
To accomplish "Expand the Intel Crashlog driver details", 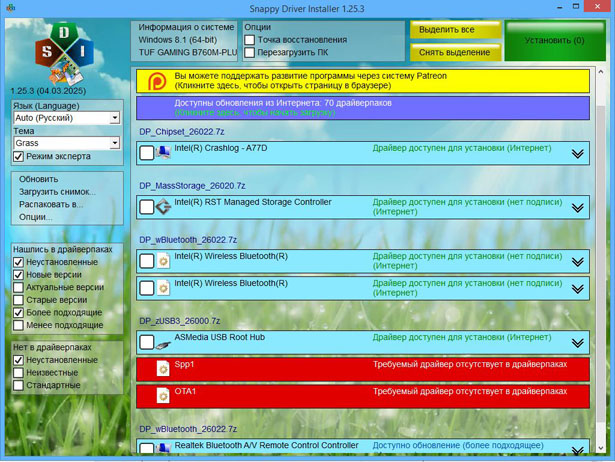I will coord(577,153).
